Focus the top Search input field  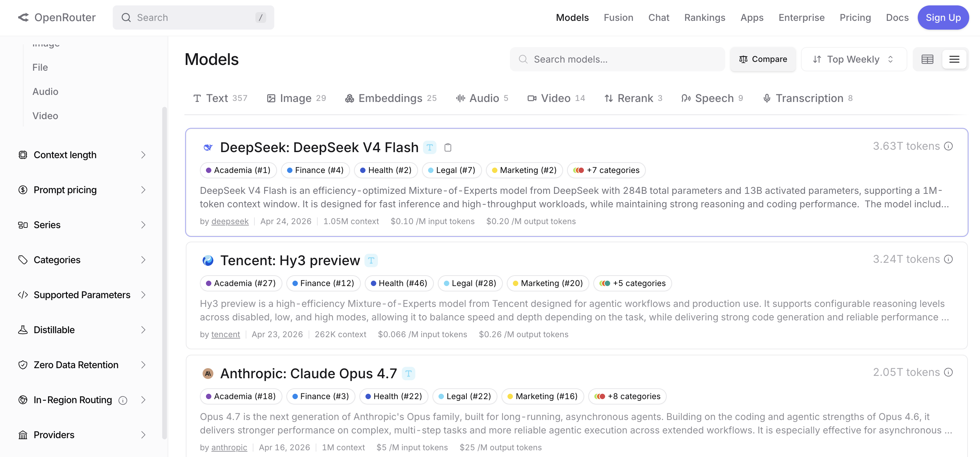point(193,17)
